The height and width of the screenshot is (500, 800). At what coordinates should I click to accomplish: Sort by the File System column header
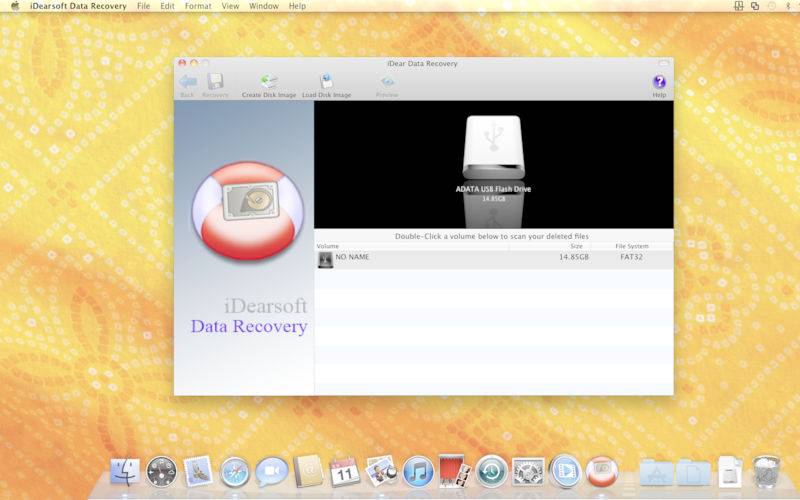click(x=632, y=246)
